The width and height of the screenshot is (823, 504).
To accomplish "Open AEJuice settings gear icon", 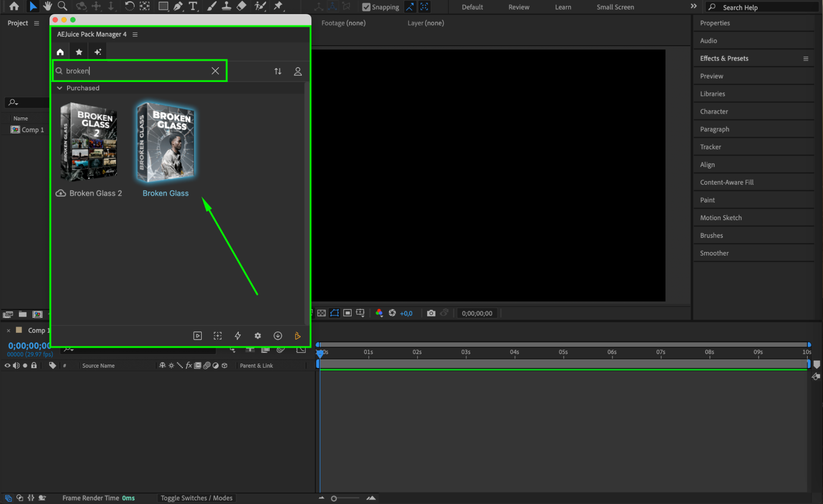I will (x=258, y=336).
